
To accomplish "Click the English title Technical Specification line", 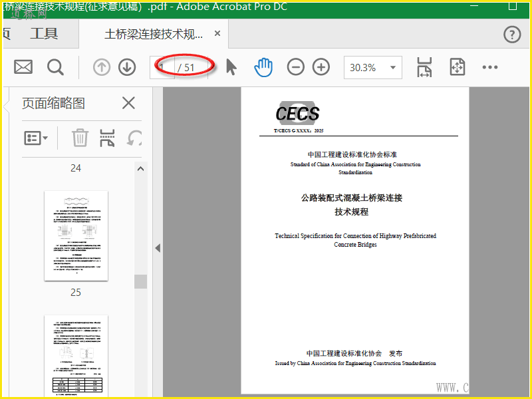I will click(x=355, y=236).
